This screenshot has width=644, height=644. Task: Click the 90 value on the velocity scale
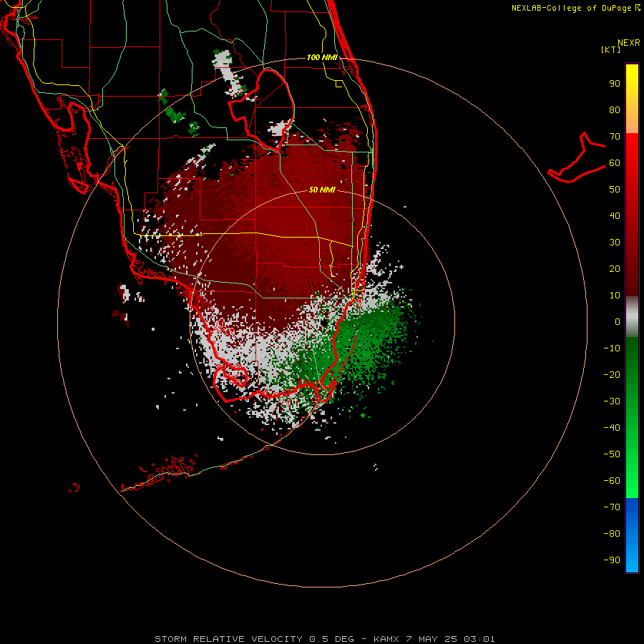615,84
